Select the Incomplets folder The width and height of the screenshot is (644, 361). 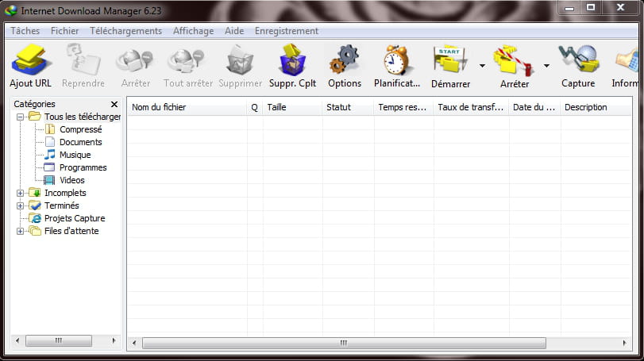(x=65, y=193)
